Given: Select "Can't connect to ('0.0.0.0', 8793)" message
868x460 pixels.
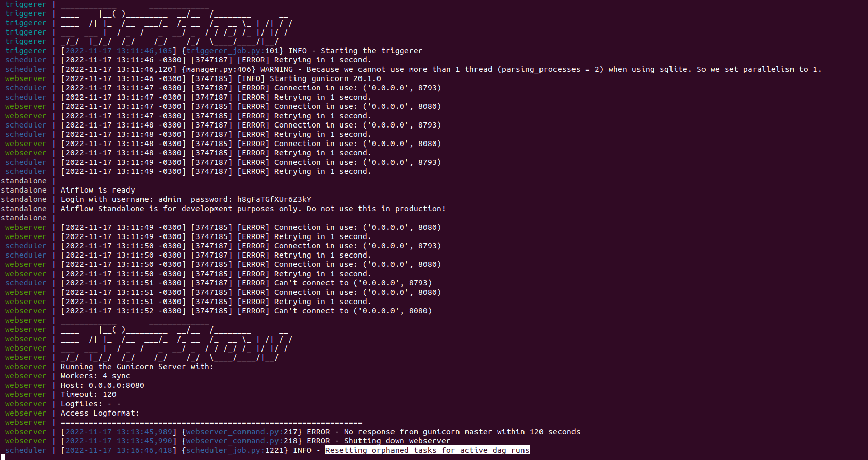Looking at the screenshot, I should coord(353,283).
